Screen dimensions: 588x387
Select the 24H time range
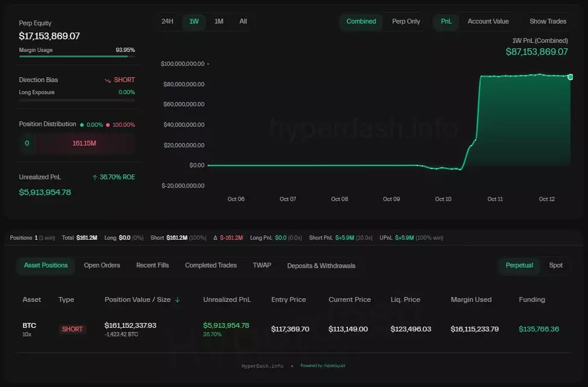click(167, 21)
